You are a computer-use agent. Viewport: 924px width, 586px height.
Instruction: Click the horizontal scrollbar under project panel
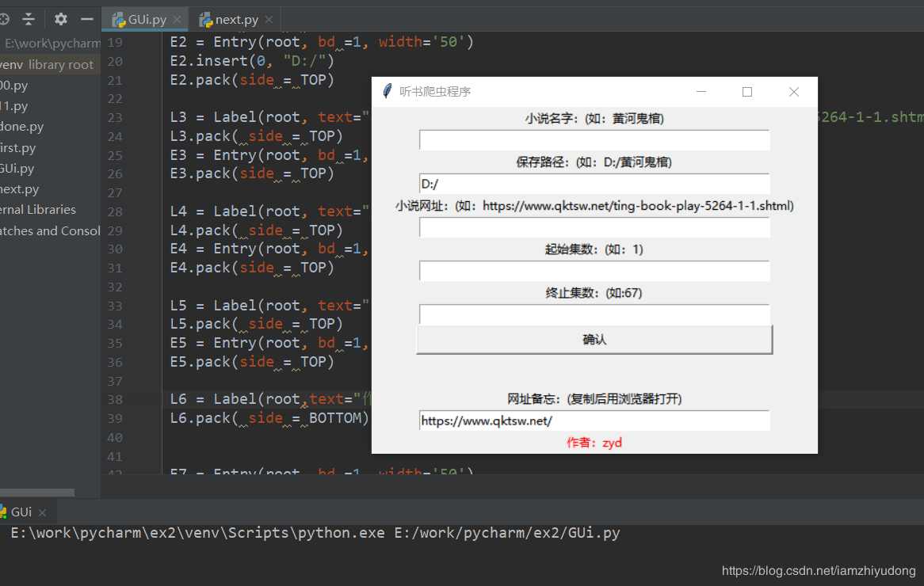point(37,493)
